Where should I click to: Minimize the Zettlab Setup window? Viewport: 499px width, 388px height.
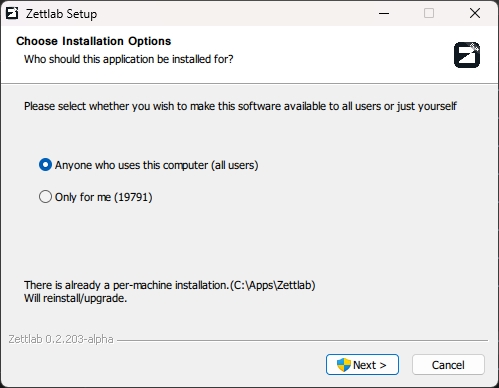click(384, 13)
